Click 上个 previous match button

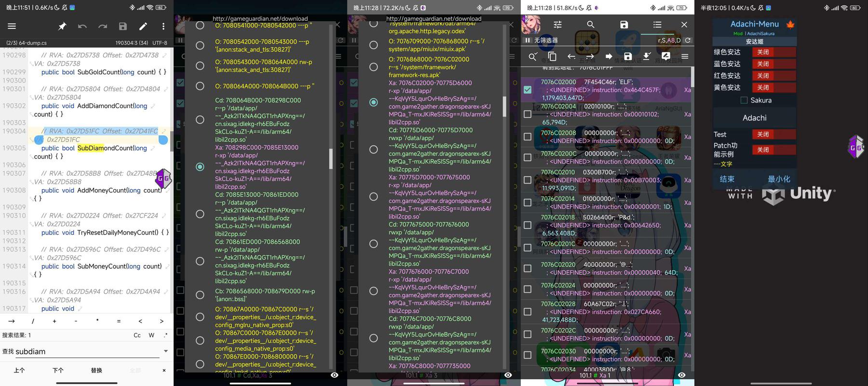pyautogui.click(x=19, y=371)
